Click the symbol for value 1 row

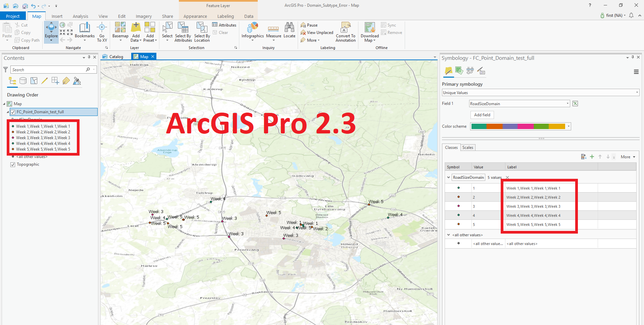tap(458, 188)
